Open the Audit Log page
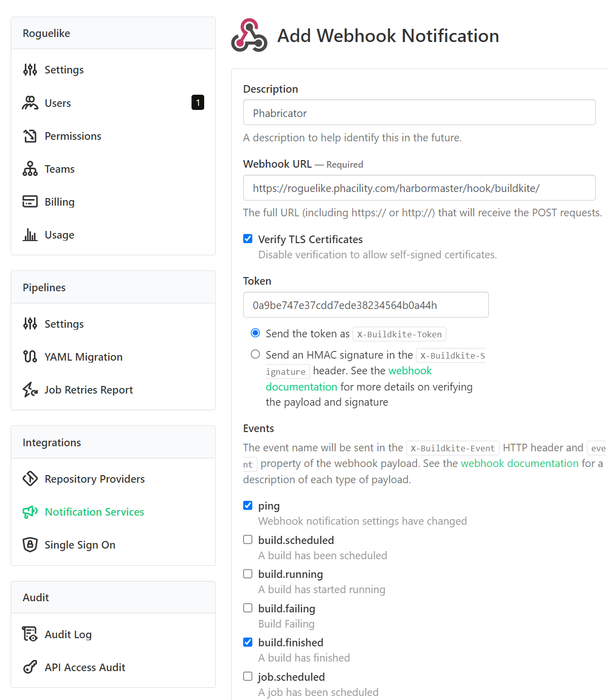Viewport: 609px width, 700px height. (x=68, y=634)
